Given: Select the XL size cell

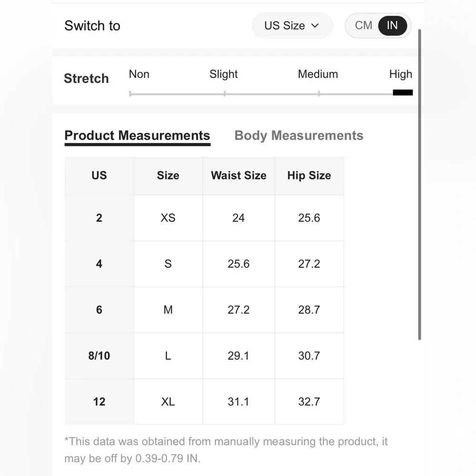Looking at the screenshot, I should coord(168,402).
